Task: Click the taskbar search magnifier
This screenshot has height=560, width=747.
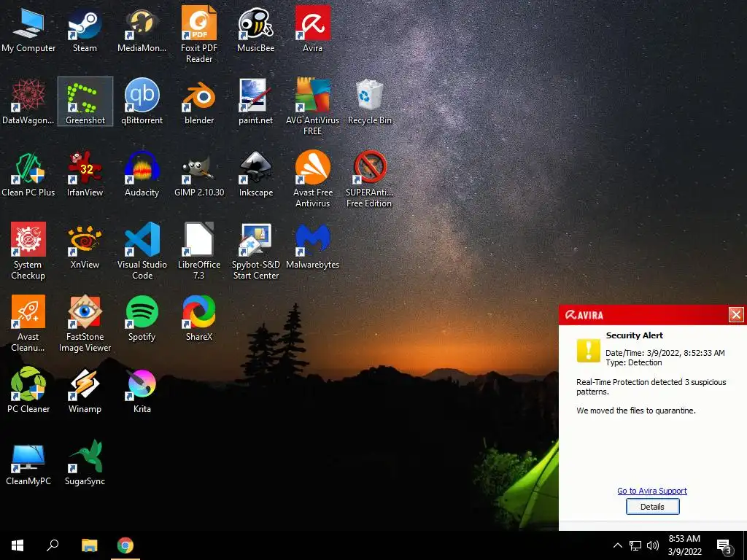Action: (x=53, y=545)
